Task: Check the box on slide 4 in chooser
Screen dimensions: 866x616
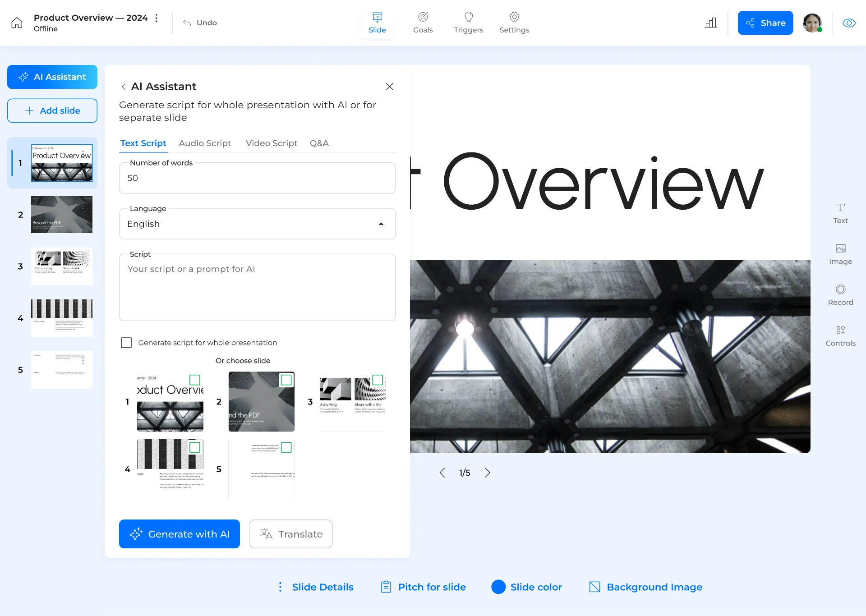Action: (x=195, y=447)
